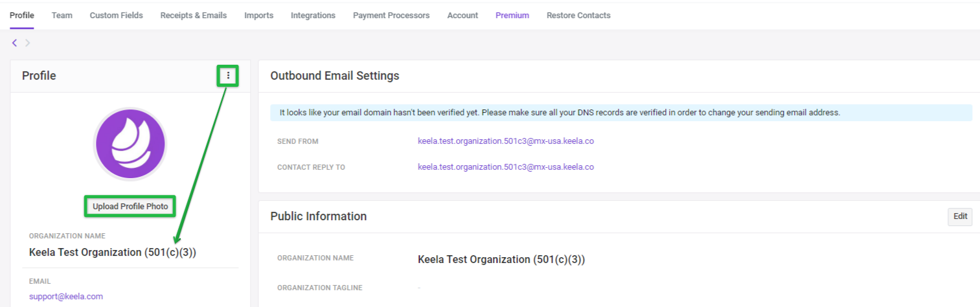
Task: Open the Team tab
Action: (x=62, y=15)
